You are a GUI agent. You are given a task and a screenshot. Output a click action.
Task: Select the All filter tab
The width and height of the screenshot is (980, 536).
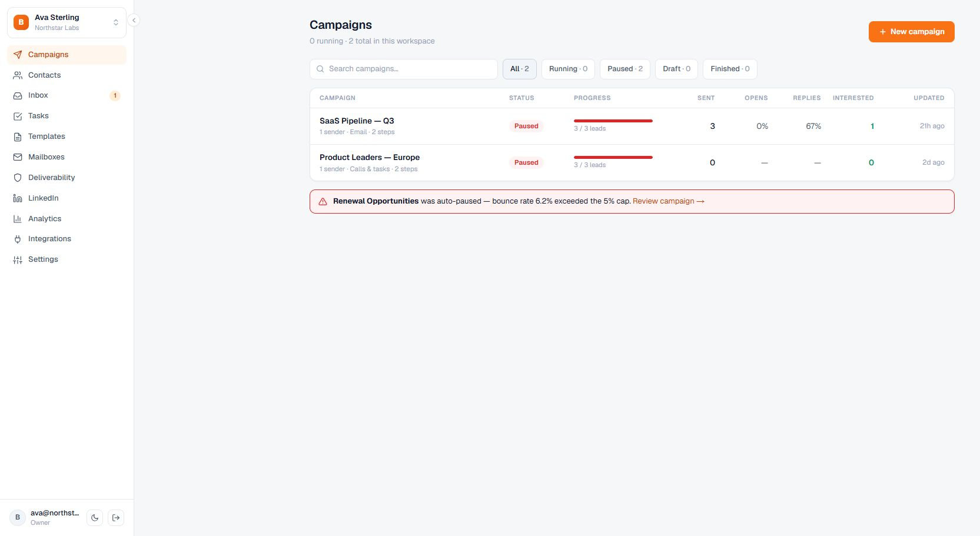click(520, 69)
